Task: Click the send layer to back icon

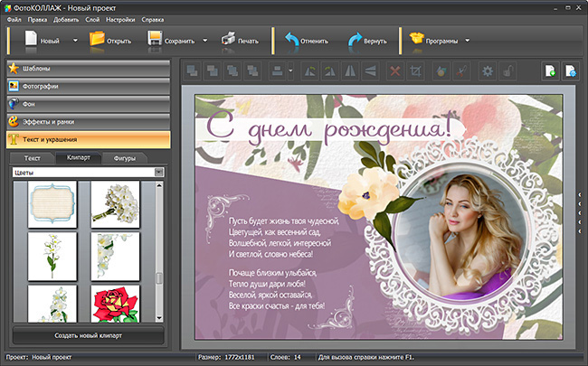Action: coord(213,70)
